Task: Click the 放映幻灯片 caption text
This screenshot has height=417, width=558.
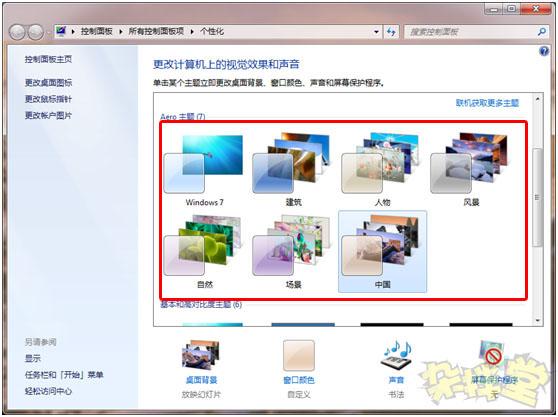Action: click(x=201, y=395)
